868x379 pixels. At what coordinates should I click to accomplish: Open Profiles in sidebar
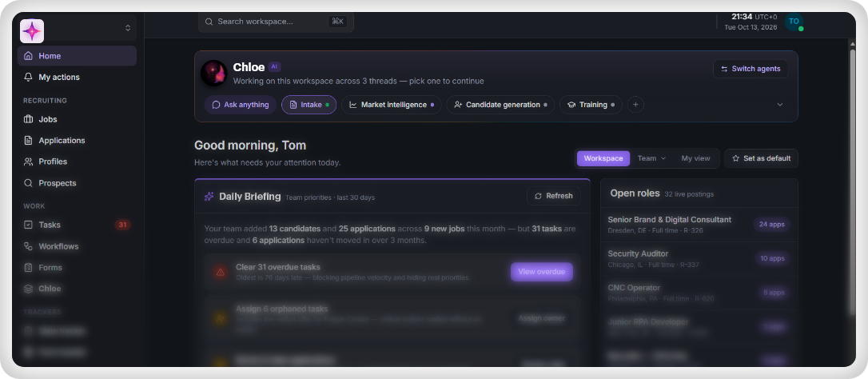(x=77, y=162)
